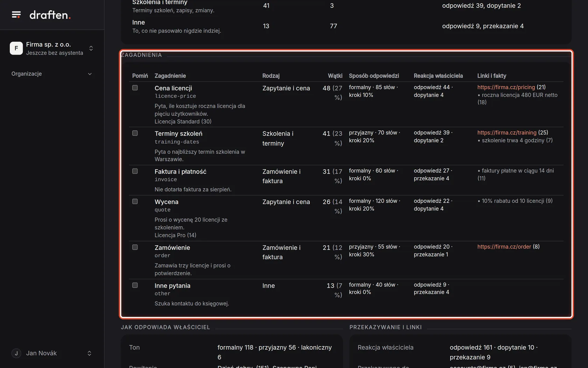588x368 pixels.
Task: Check skip box for Terminy szkoleń
Action: (x=135, y=133)
